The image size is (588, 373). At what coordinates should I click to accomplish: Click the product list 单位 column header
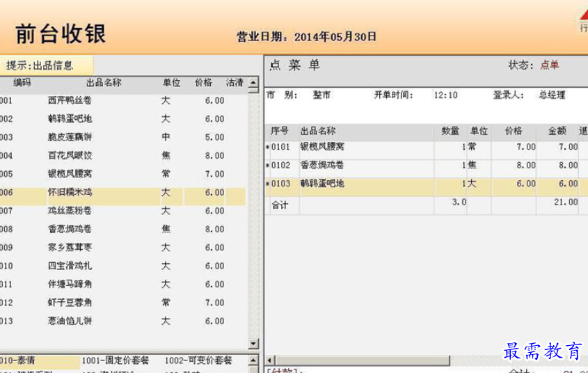tap(171, 83)
